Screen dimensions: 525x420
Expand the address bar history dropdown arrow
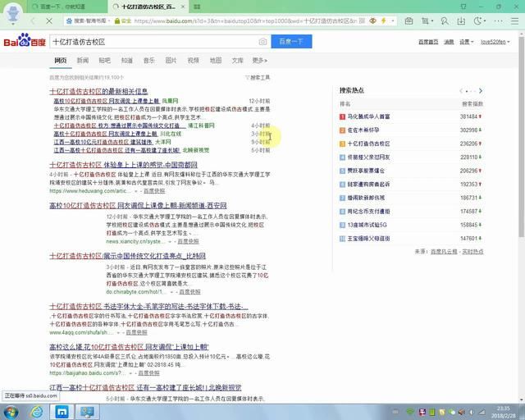pyautogui.click(x=393, y=21)
